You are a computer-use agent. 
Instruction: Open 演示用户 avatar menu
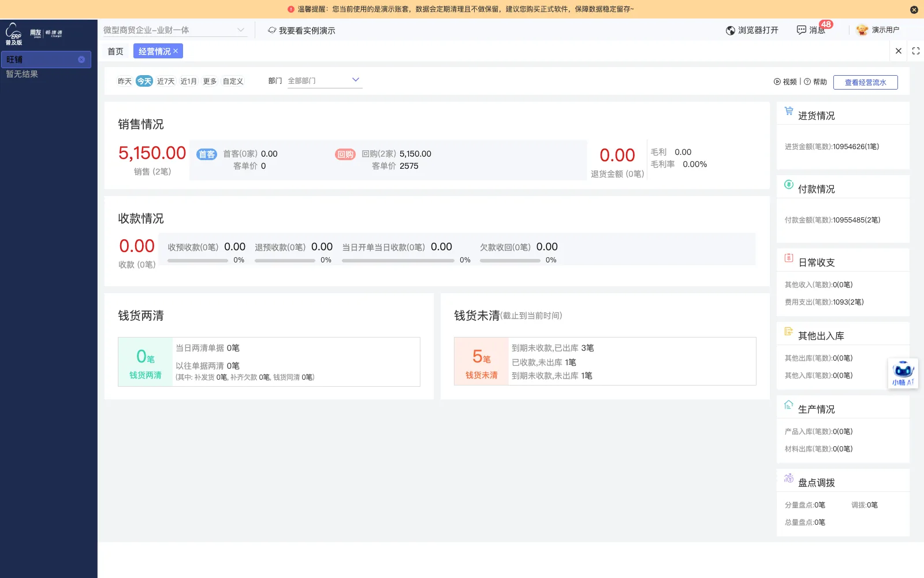(x=862, y=30)
